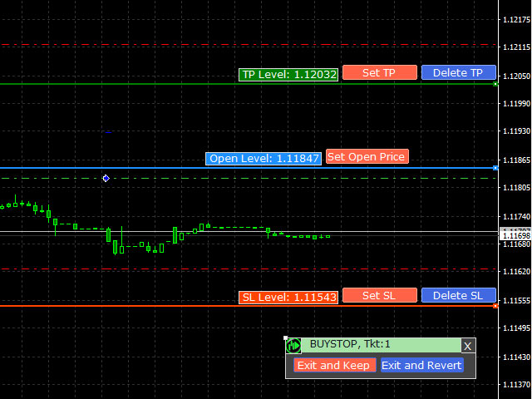Click the 1.11430 price axis label
Viewport: 532px width, 399px height.
(x=516, y=357)
